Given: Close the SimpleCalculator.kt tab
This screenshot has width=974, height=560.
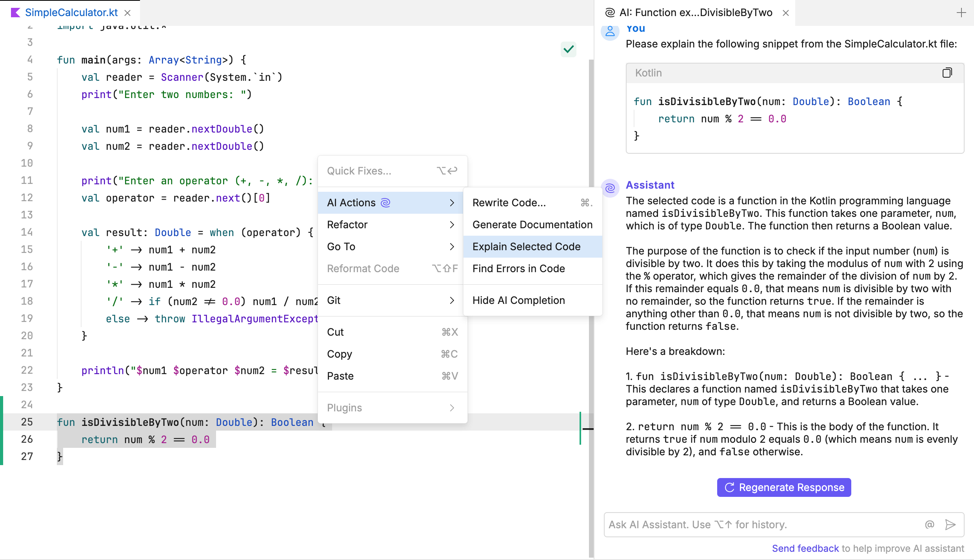Looking at the screenshot, I should coord(128,13).
